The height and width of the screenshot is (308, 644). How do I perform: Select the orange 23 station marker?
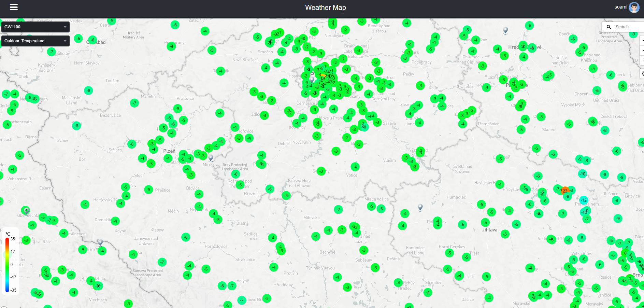565,191
